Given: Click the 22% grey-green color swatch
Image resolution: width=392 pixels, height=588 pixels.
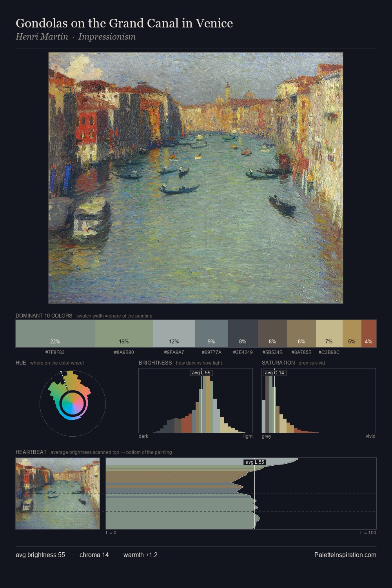Looking at the screenshot, I should pos(55,334).
